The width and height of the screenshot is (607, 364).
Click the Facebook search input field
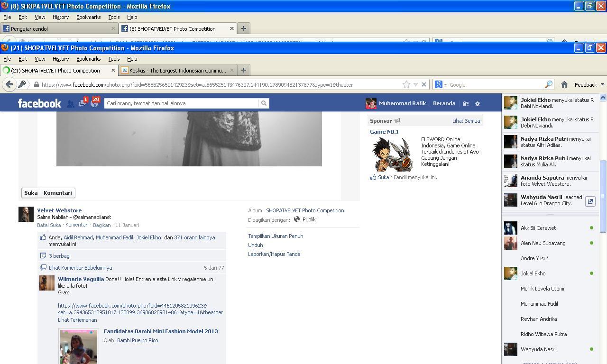point(182,103)
